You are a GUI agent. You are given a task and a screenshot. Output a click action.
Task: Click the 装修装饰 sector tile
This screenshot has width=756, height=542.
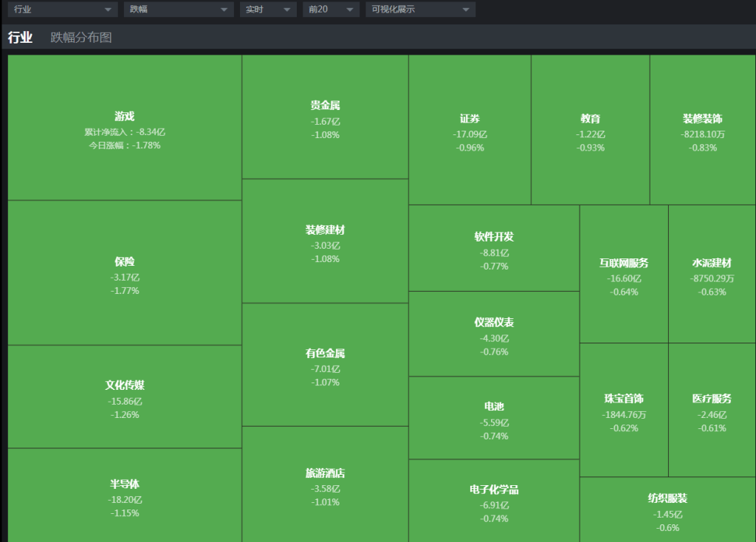pyautogui.click(x=703, y=130)
